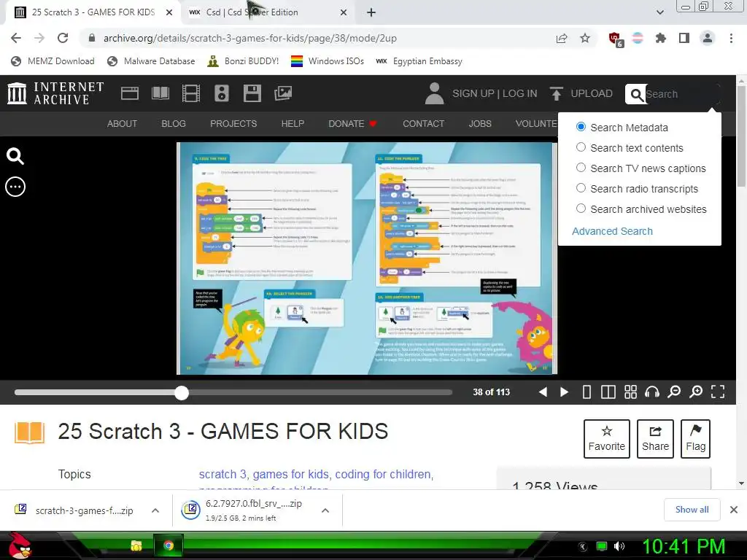Screen dimensions: 747x560
Task: Click the upload arrow icon
Action: tap(556, 93)
